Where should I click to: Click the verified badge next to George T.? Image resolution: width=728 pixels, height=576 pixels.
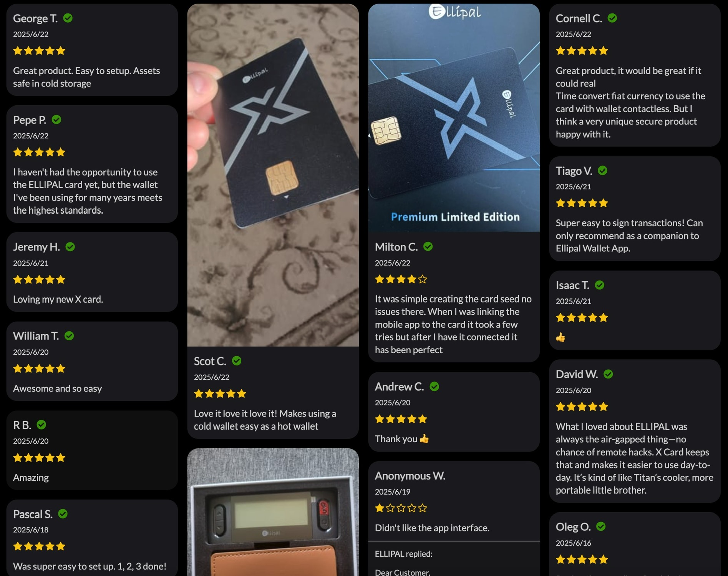coord(68,18)
